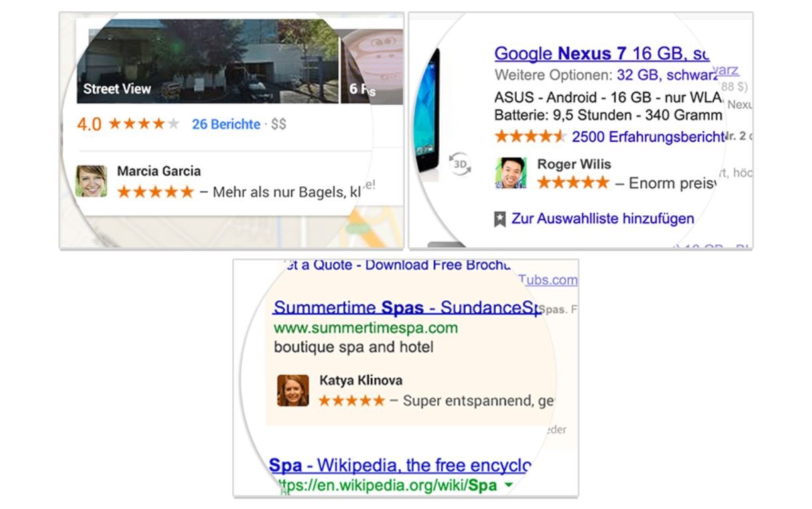Click Roger Wilis's profile avatar
The height and width of the screenshot is (509, 812).
(511, 173)
